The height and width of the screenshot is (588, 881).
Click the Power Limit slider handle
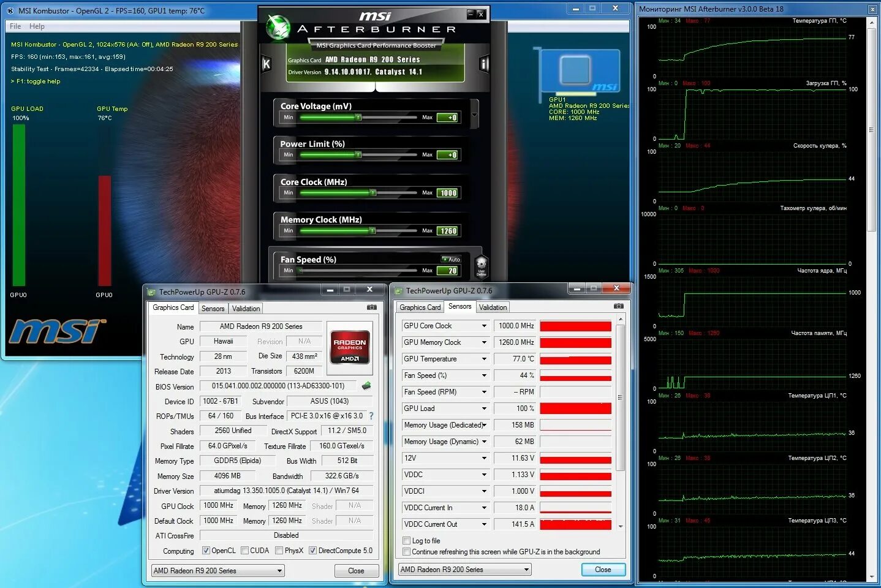pyautogui.click(x=358, y=155)
